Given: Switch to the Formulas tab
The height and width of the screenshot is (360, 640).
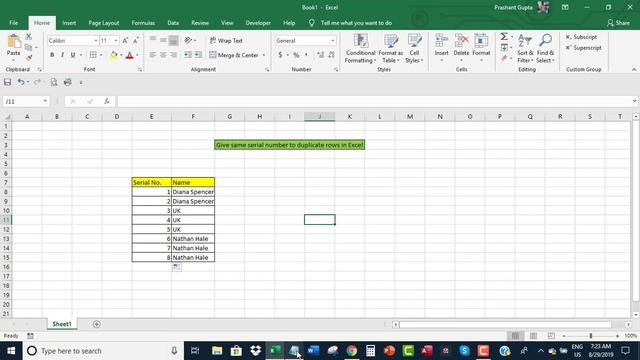Looking at the screenshot, I should (143, 23).
